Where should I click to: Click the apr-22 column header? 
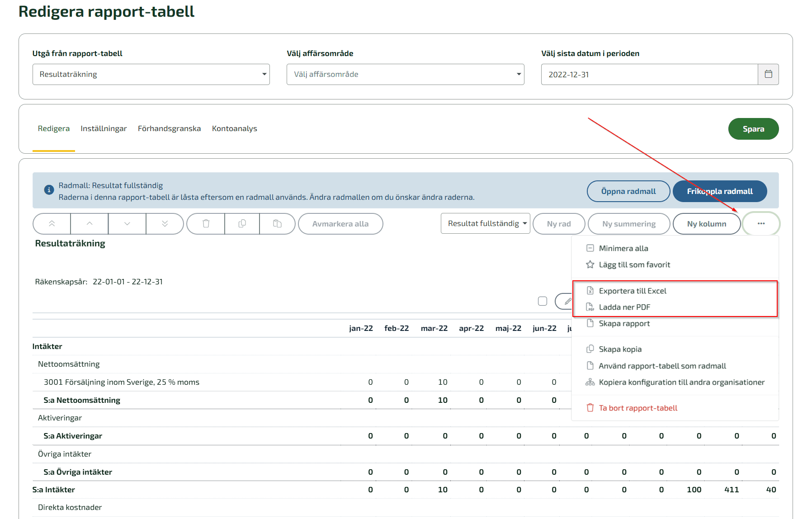point(471,328)
